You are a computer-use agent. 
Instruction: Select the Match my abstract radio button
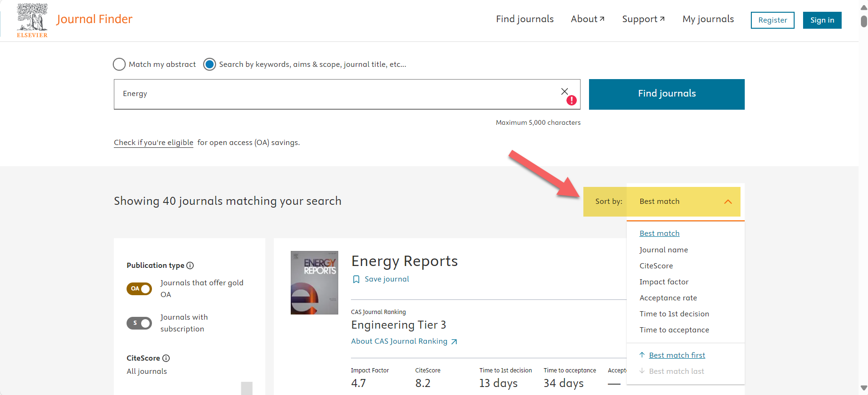pyautogui.click(x=119, y=64)
